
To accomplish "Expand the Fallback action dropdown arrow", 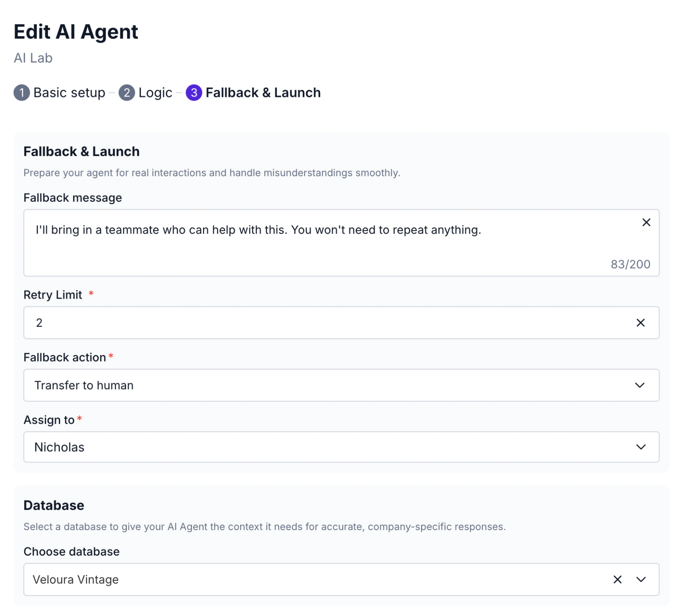I will tap(639, 385).
